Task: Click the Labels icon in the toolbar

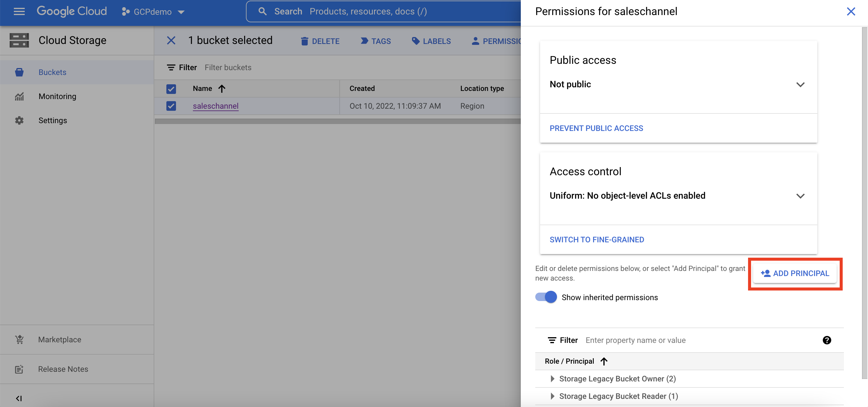Action: click(x=416, y=41)
